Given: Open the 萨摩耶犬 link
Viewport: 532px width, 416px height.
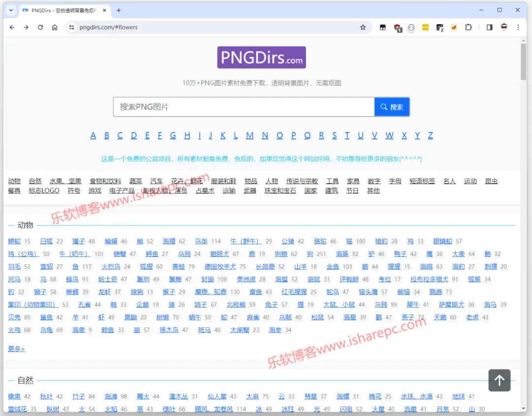Looking at the screenshot, I should tap(452, 305).
